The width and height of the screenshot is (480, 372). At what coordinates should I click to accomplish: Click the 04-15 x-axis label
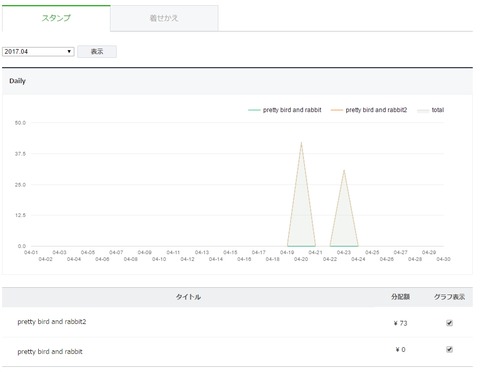click(230, 252)
